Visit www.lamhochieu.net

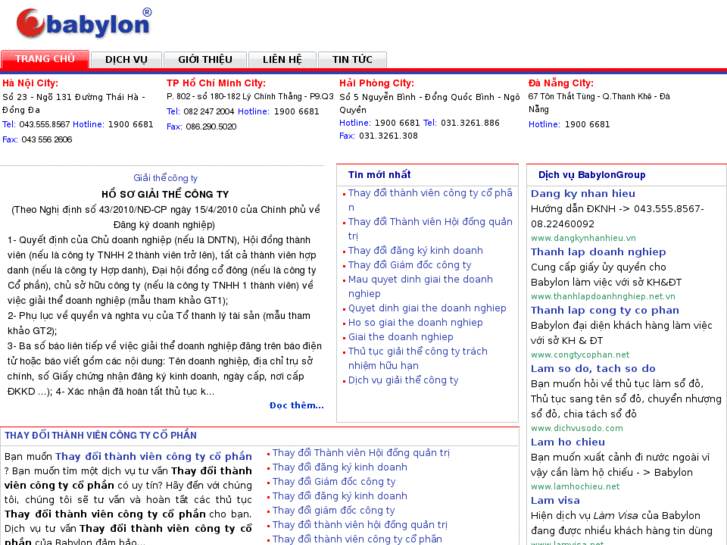(575, 487)
